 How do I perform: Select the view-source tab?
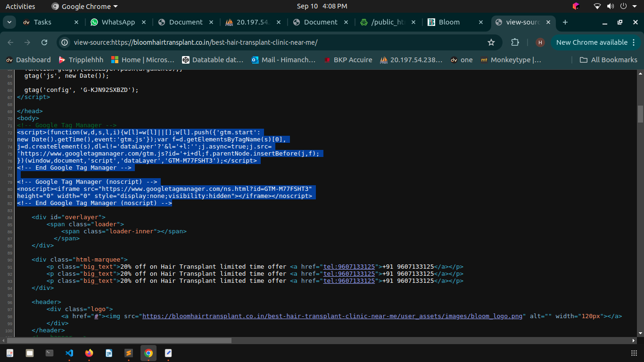coord(522,22)
